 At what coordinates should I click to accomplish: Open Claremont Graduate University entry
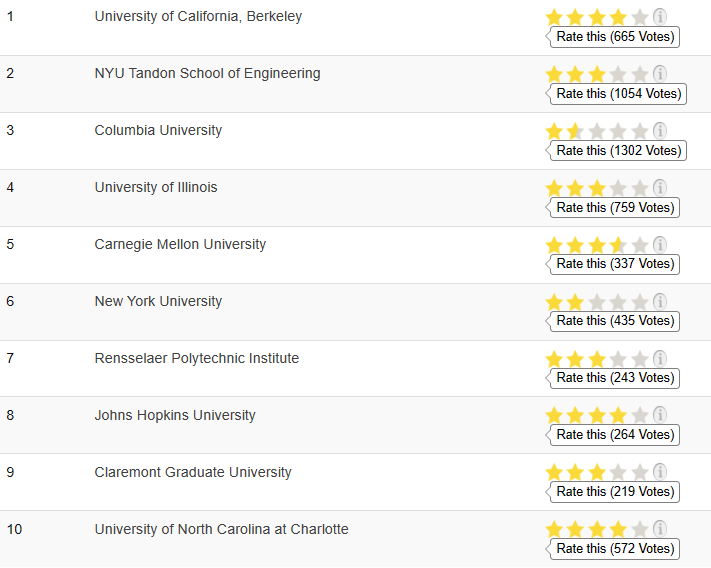193,472
